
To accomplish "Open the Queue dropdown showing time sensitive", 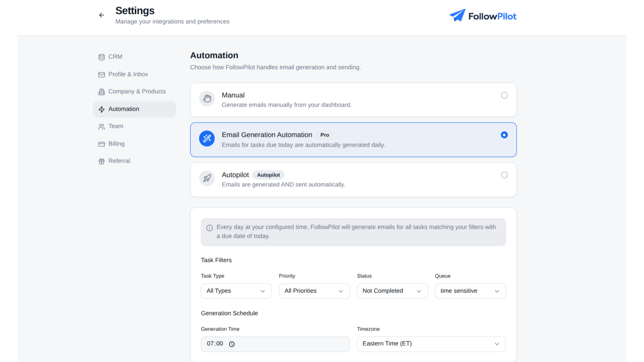I will tap(470, 291).
